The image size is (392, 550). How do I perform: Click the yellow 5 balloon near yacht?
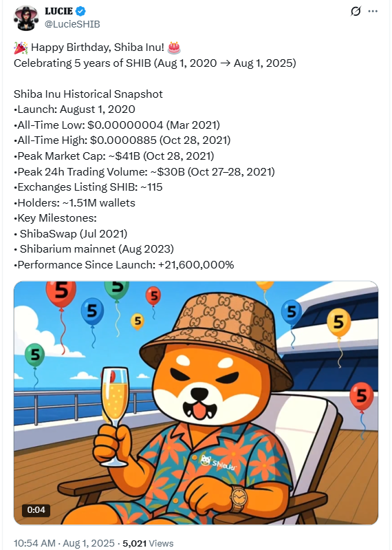pyautogui.click(x=338, y=322)
